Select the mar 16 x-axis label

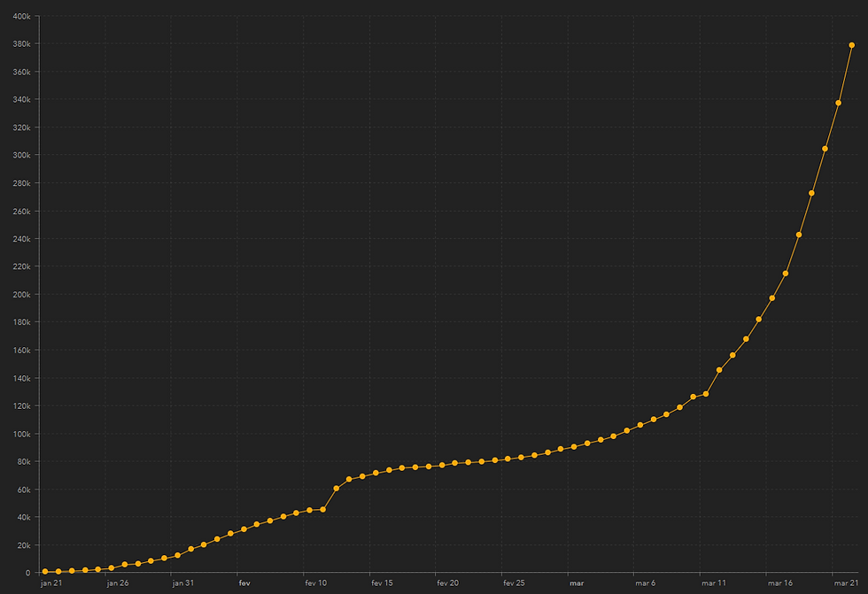point(780,583)
